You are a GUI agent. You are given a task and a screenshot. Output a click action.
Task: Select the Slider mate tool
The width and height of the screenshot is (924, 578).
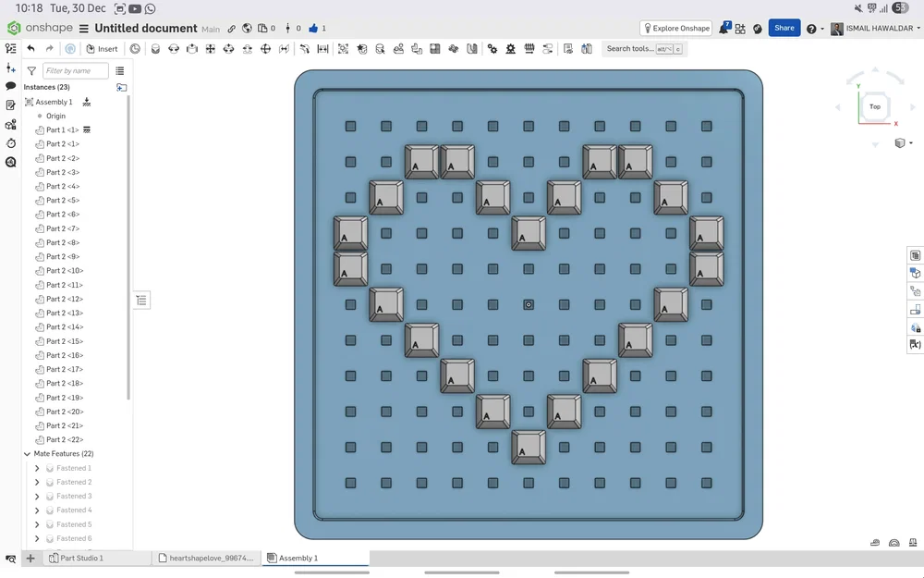click(192, 49)
